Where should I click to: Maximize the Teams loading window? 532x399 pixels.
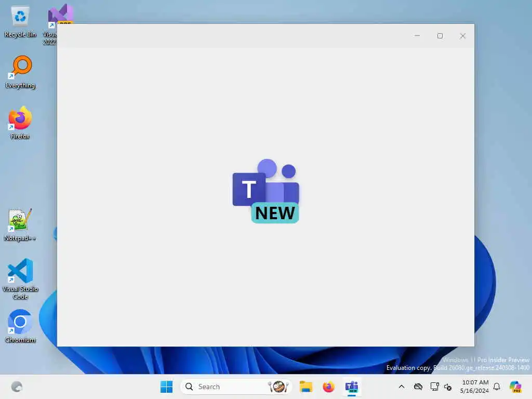440,36
